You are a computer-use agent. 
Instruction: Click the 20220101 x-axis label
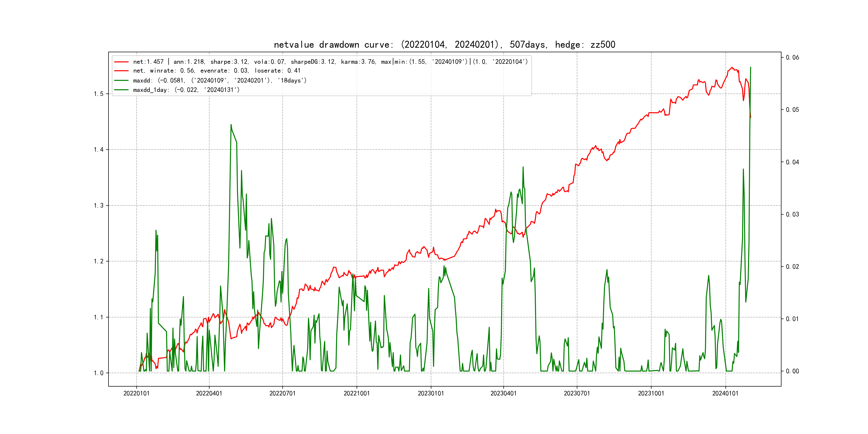tap(136, 393)
